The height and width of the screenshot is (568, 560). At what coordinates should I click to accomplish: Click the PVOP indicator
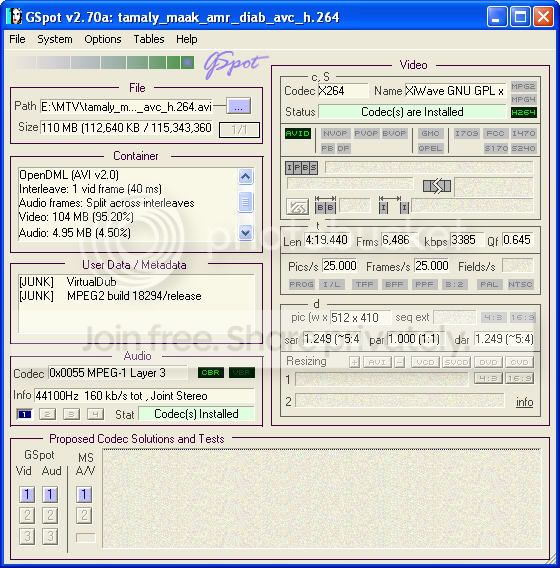[366, 133]
